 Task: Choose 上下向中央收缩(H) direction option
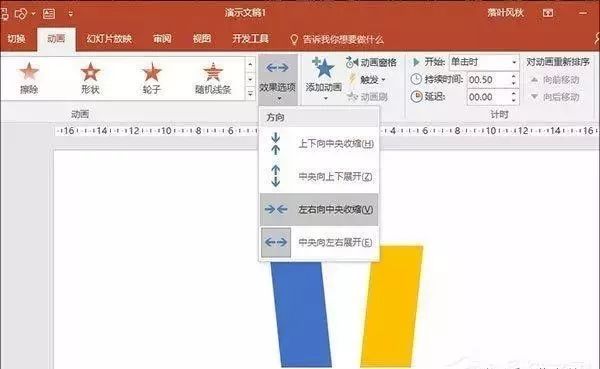click(x=319, y=144)
